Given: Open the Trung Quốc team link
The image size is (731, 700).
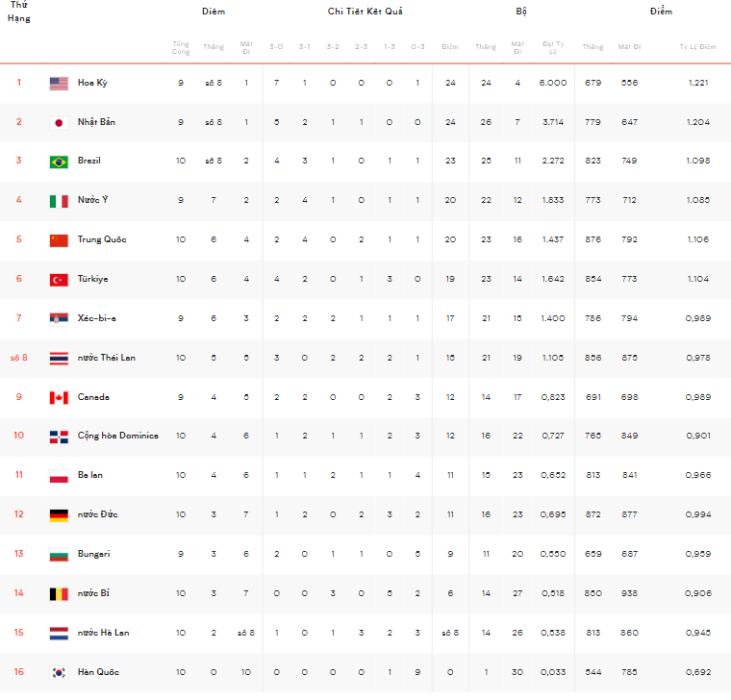Looking at the screenshot, I should [102, 239].
